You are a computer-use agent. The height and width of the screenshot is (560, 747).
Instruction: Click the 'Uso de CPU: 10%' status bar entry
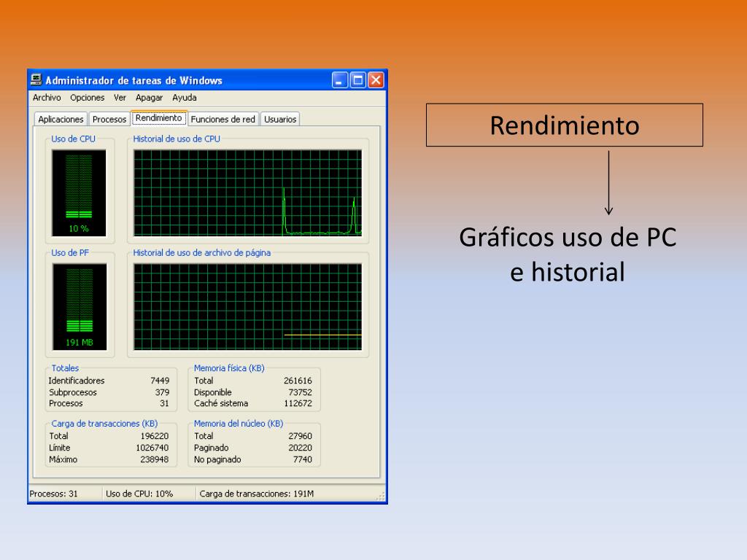click(139, 494)
